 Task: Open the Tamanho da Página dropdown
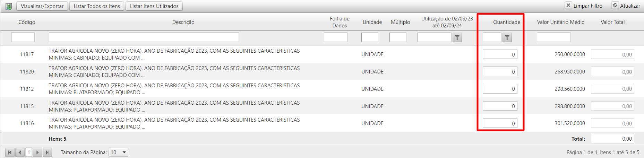point(118,152)
